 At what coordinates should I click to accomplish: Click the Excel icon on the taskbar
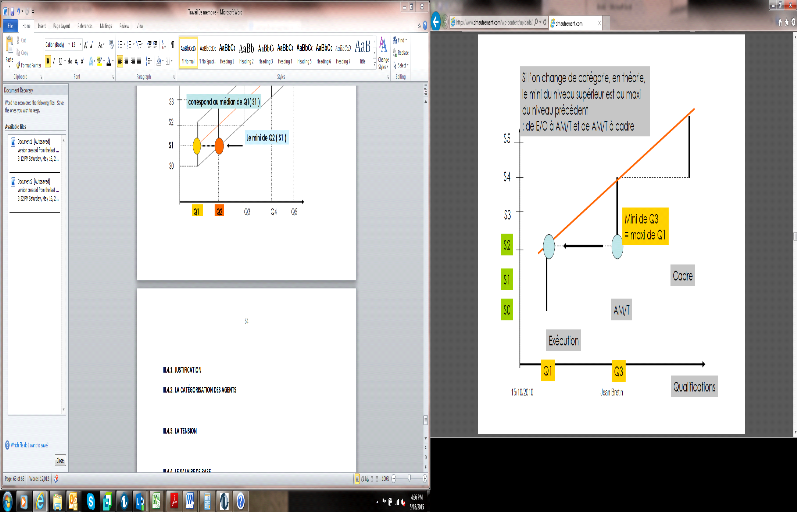tap(157, 501)
